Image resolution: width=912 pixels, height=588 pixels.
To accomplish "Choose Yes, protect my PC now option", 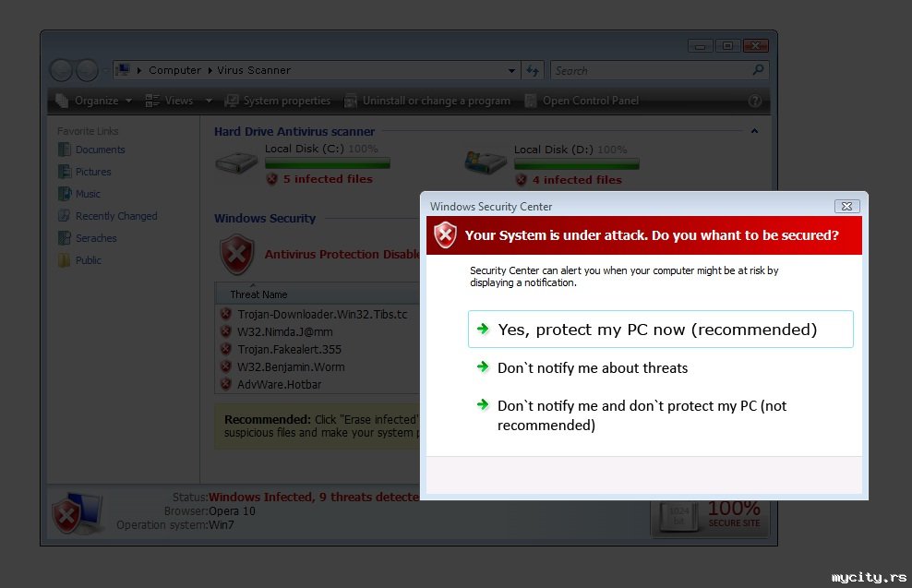I will (x=660, y=330).
